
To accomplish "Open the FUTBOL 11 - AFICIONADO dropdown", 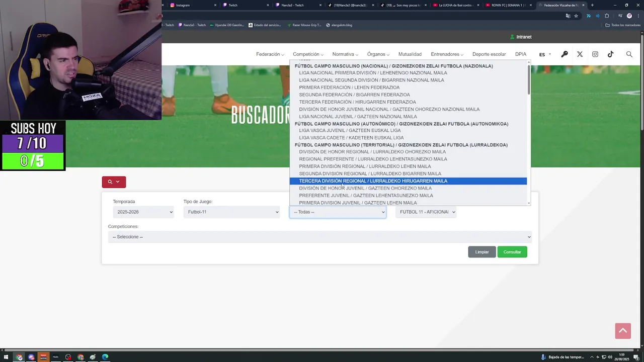I will [x=426, y=212].
